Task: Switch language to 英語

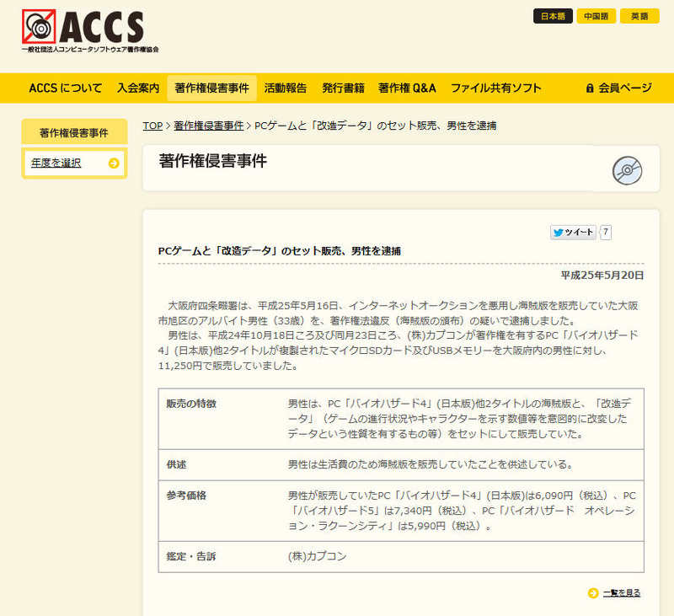Action: click(639, 16)
